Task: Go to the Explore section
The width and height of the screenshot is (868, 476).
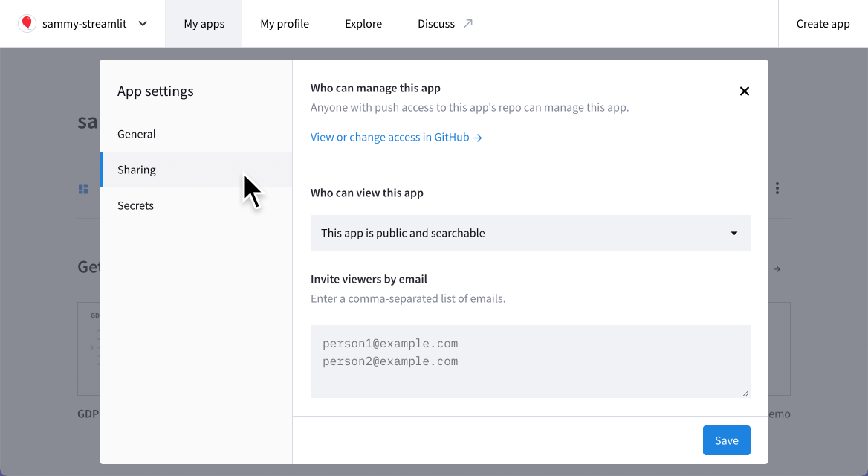Action: (x=363, y=23)
